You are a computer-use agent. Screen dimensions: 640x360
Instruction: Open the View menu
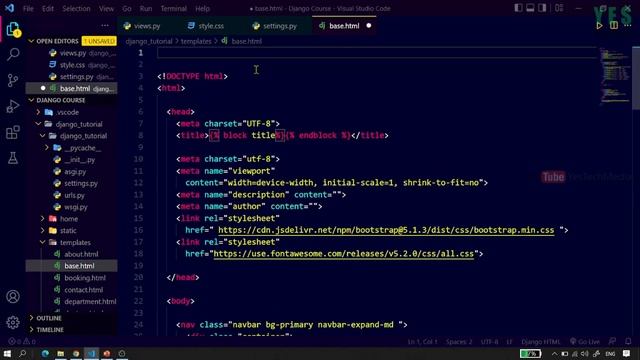coord(106,9)
